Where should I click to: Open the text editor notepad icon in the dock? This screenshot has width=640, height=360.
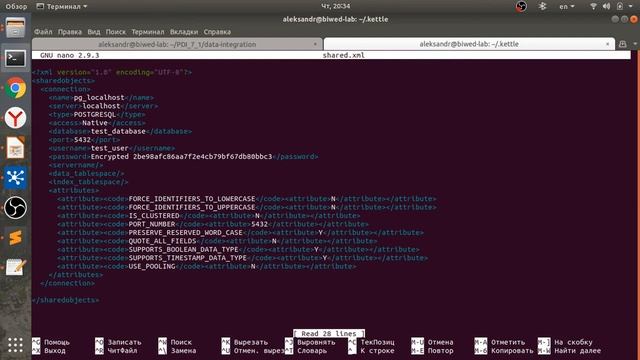(16, 267)
